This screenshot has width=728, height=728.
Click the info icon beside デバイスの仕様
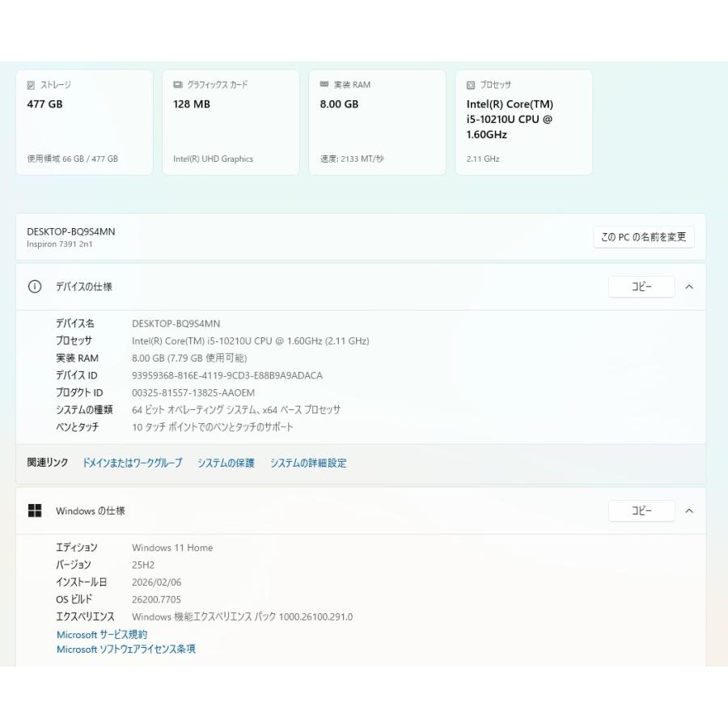coord(35,286)
